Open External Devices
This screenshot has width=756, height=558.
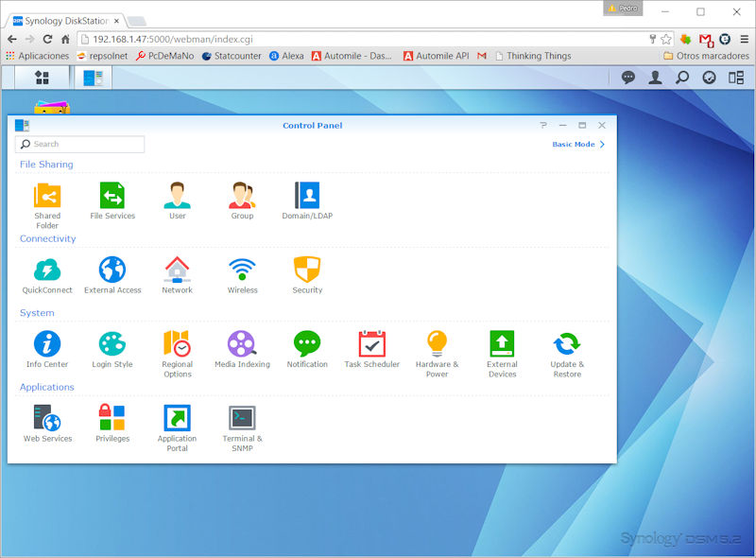coord(502,355)
